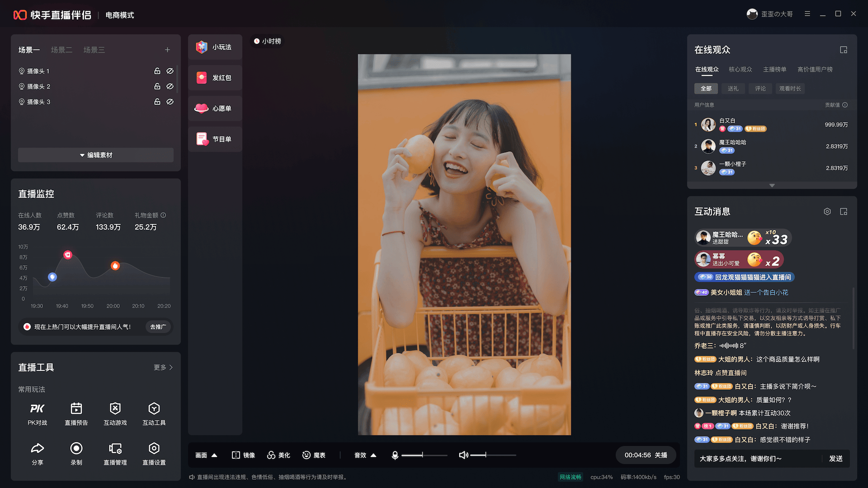868x488 pixels.
Task: Click 去推广 to promote the stream
Action: 158,327
